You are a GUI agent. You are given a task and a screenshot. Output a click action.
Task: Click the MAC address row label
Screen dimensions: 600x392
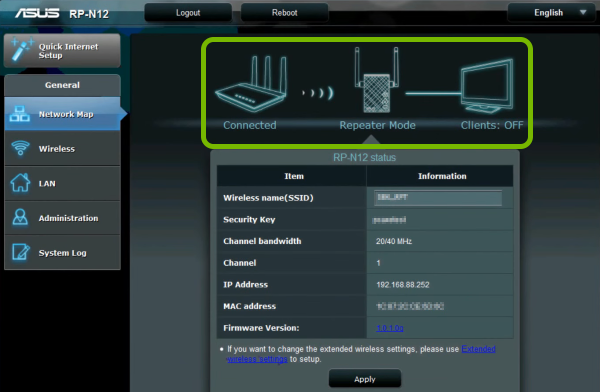tap(249, 306)
